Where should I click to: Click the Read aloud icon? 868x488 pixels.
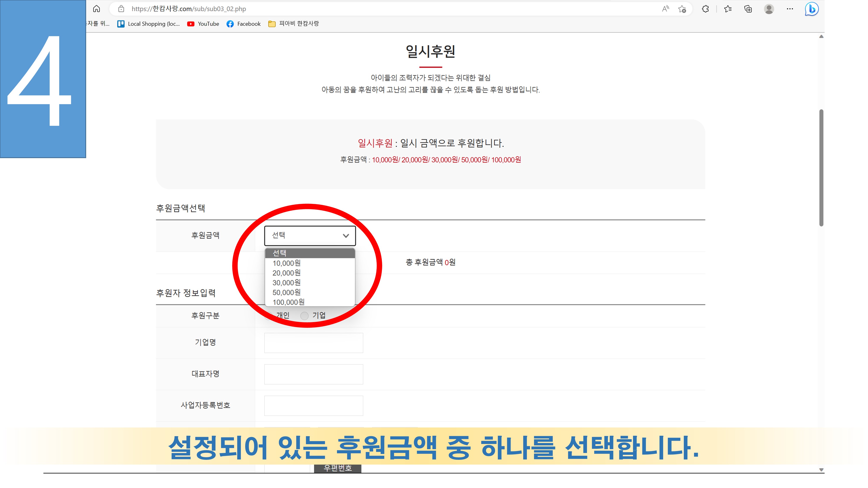[x=665, y=9]
